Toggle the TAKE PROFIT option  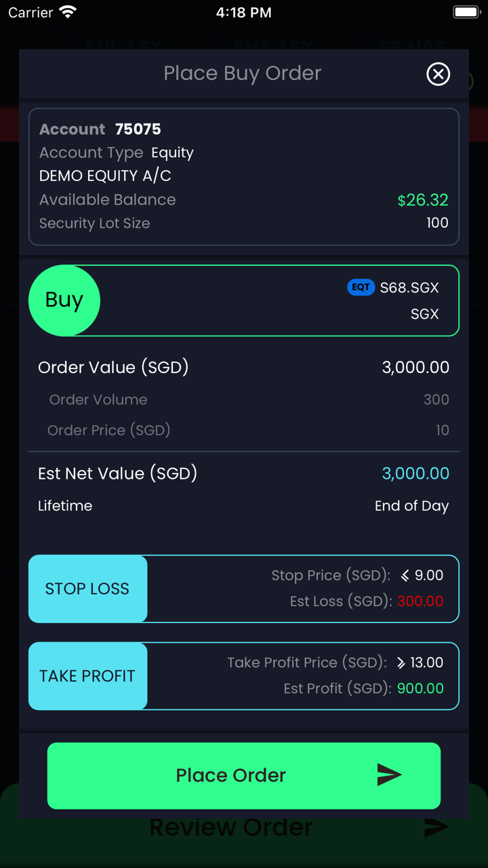pyautogui.click(x=87, y=676)
